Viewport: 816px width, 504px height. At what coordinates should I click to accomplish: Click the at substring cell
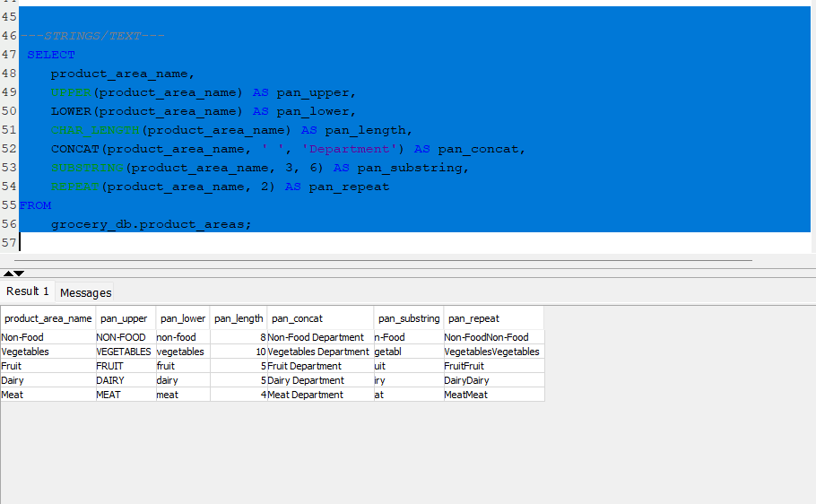tap(409, 395)
